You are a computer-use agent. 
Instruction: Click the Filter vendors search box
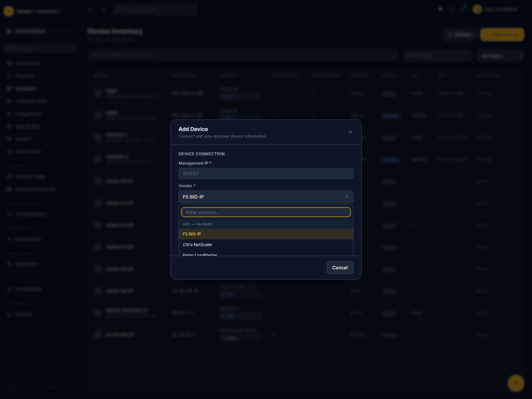point(266,212)
